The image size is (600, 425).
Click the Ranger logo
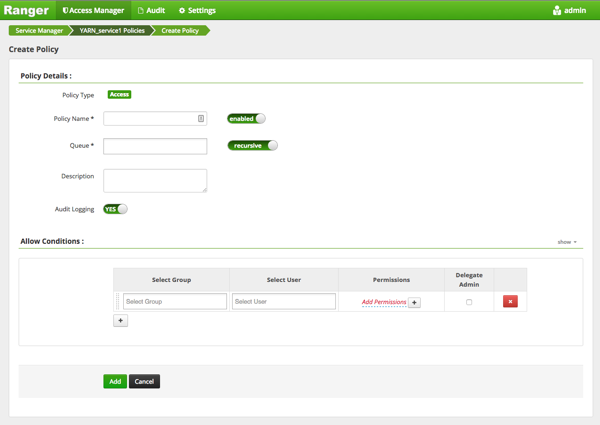point(26,10)
